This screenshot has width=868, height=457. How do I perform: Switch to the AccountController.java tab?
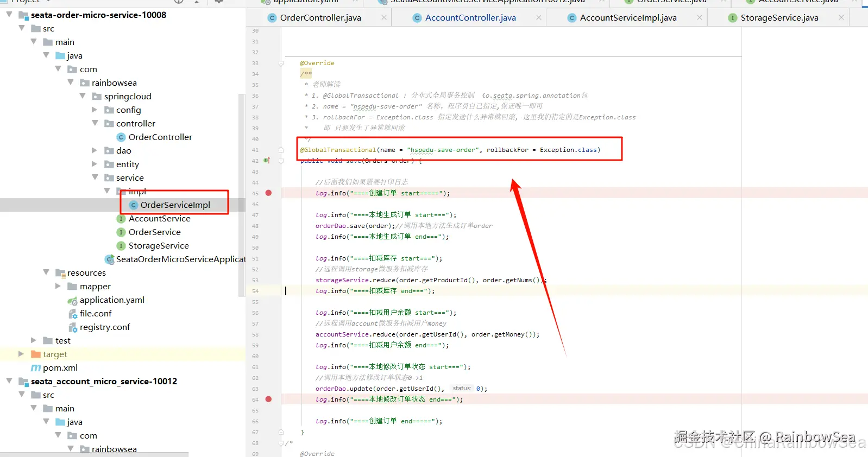(x=470, y=18)
